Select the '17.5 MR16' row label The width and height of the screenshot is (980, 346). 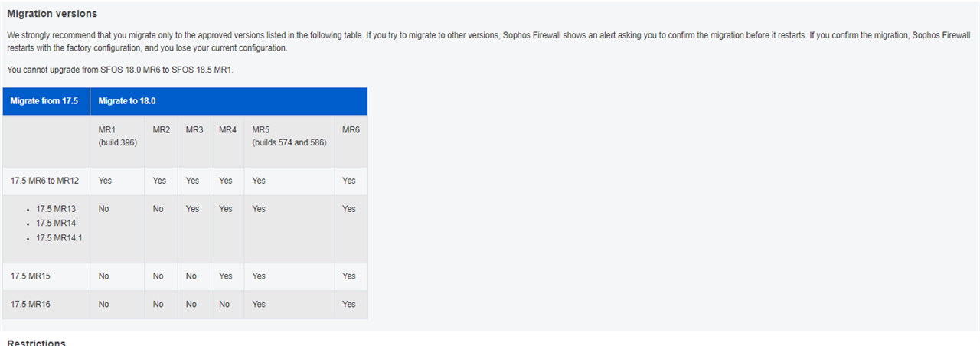click(31, 304)
